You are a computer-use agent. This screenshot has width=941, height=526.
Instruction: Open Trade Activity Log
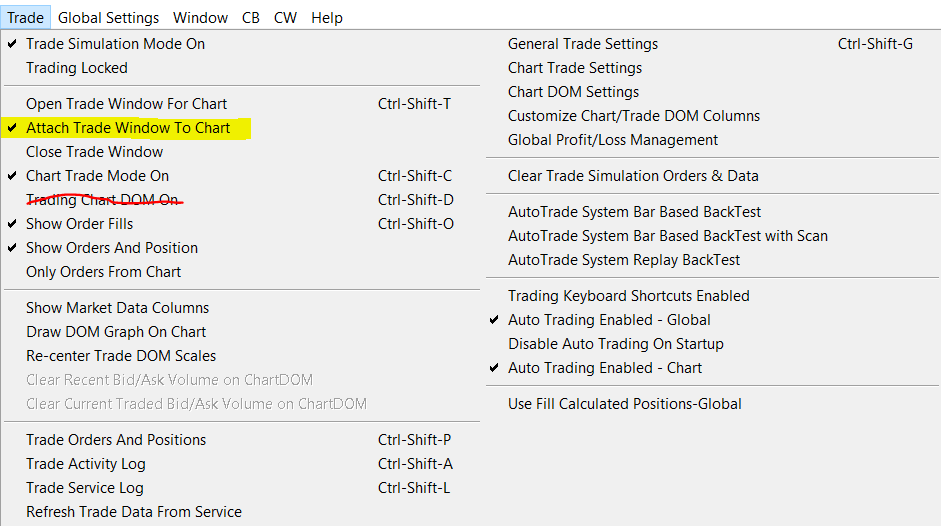(86, 464)
